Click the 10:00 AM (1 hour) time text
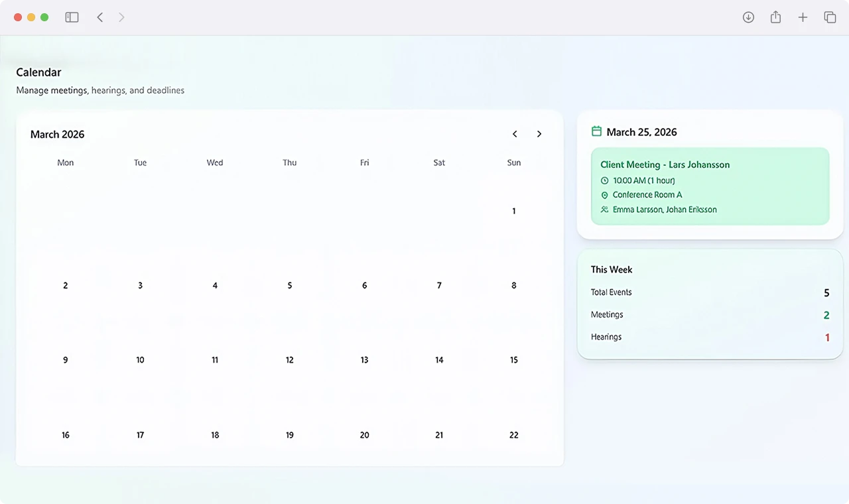This screenshot has height=504, width=849. click(644, 180)
